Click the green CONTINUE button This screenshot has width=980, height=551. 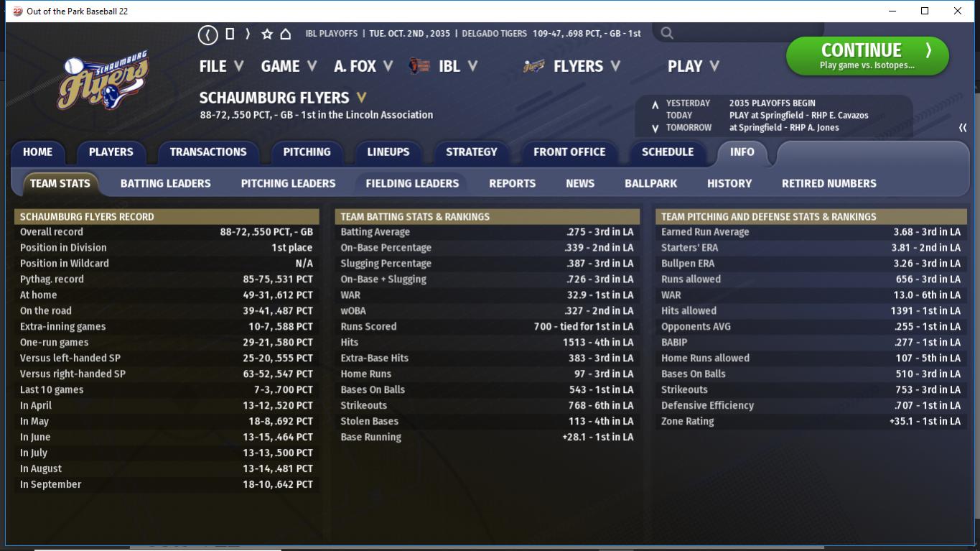coord(867,56)
